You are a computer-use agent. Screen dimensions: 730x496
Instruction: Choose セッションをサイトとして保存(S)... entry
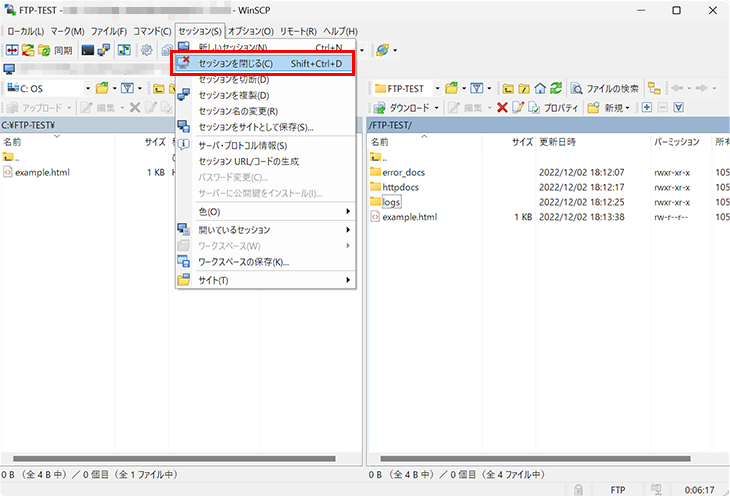pos(265,127)
